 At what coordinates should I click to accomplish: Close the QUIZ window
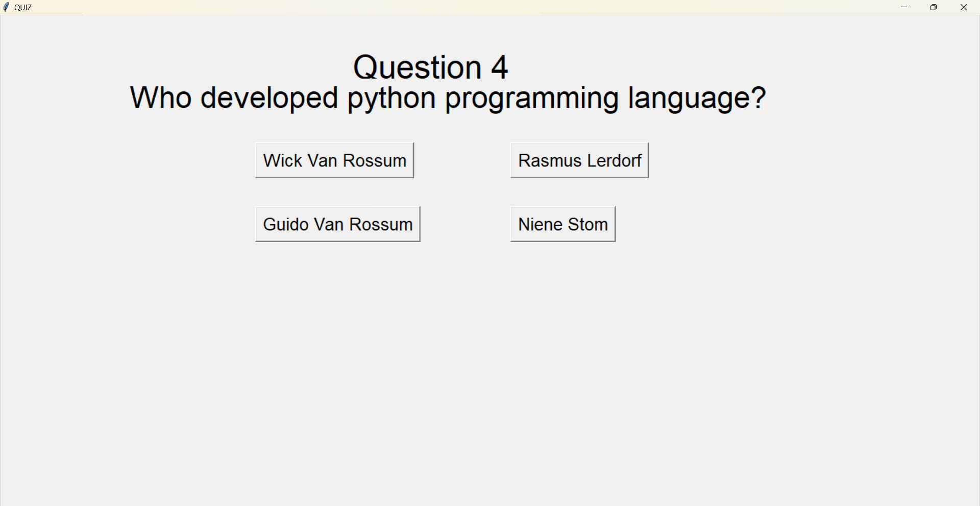coord(964,7)
